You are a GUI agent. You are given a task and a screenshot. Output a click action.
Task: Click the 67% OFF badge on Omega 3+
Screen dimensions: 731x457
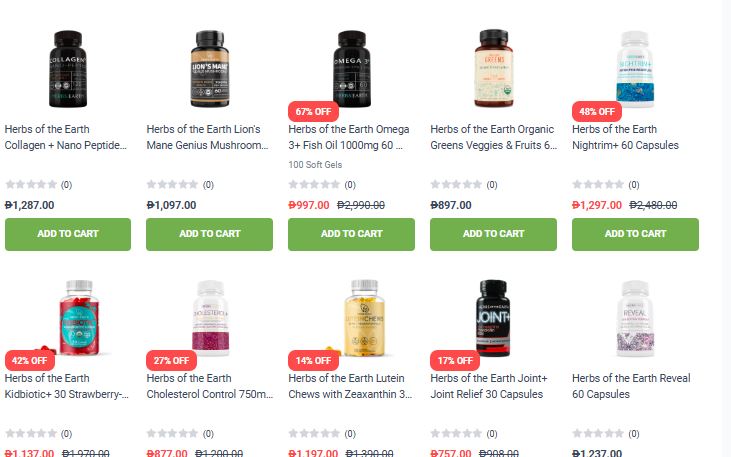point(313,112)
